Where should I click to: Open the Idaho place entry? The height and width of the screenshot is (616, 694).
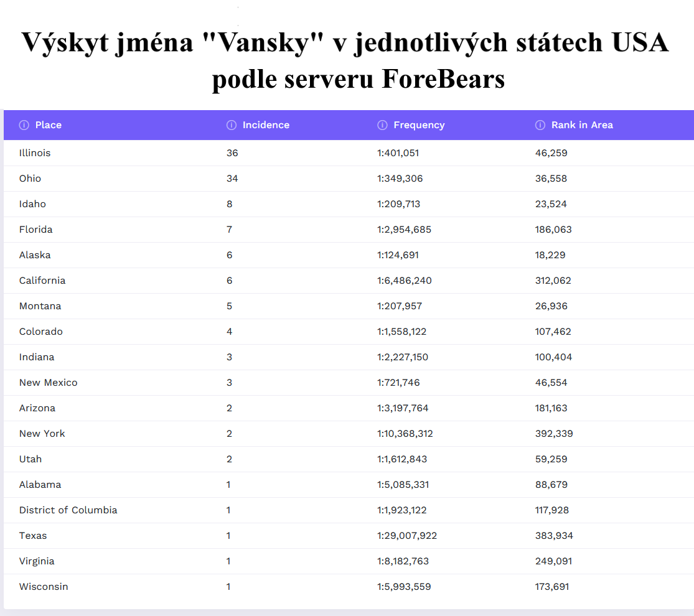click(x=32, y=204)
